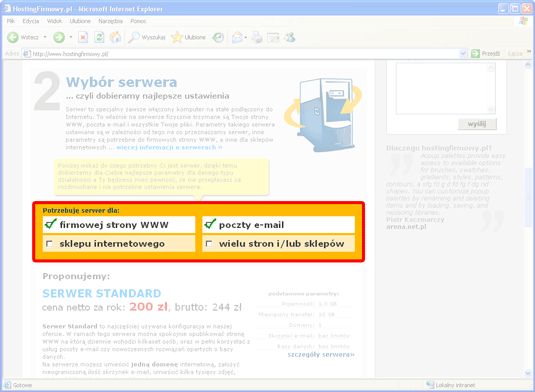Click the arena.net.pl text
The width and height of the screenshot is (535, 392).
406,227
